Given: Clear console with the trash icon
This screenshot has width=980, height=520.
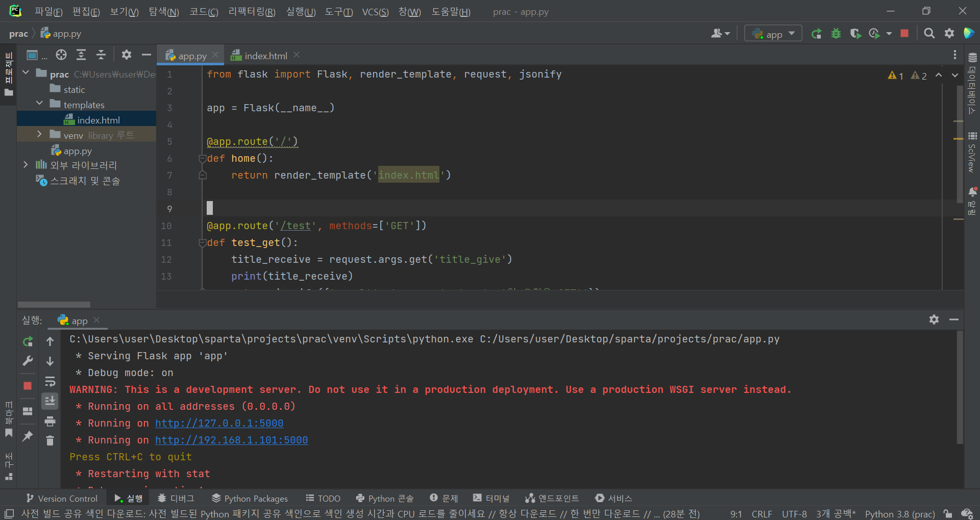Looking at the screenshot, I should point(50,440).
